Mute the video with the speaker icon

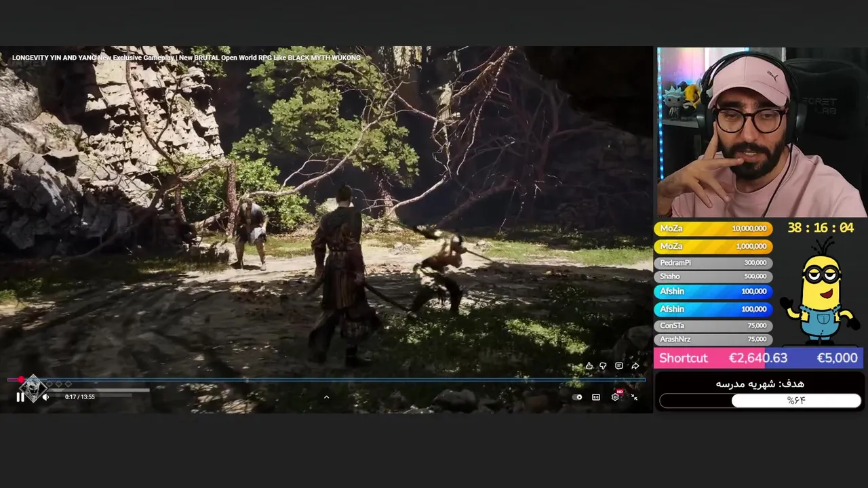click(46, 397)
